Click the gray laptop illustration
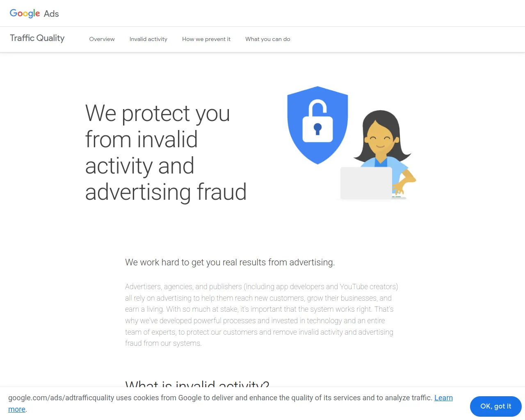525x420 pixels. 366,183
